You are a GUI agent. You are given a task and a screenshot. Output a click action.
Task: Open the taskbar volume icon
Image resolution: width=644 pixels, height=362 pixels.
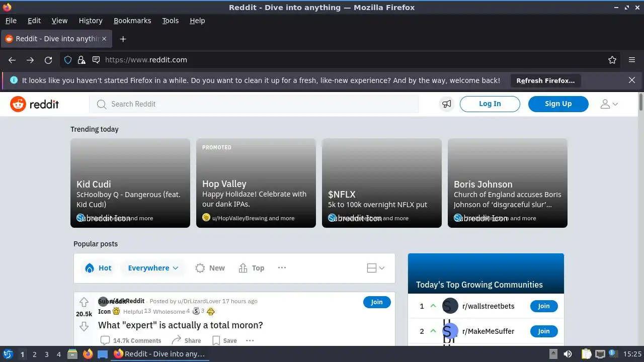pyautogui.click(x=568, y=354)
